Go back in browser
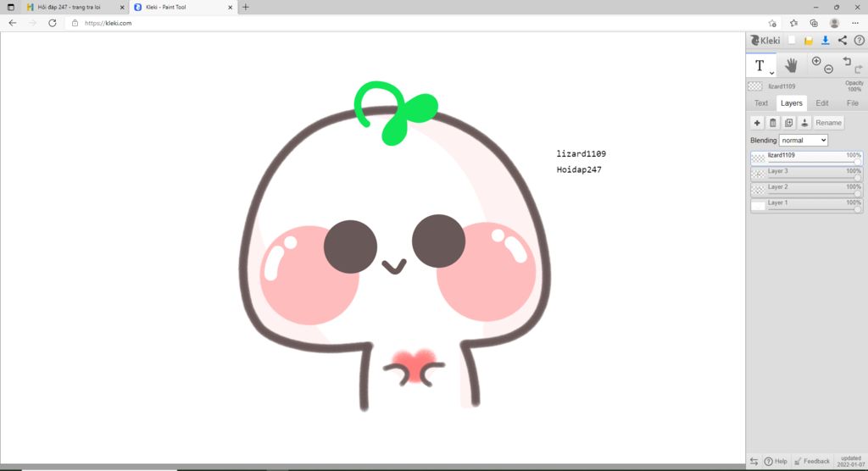The height and width of the screenshot is (471, 868). pyautogui.click(x=12, y=23)
